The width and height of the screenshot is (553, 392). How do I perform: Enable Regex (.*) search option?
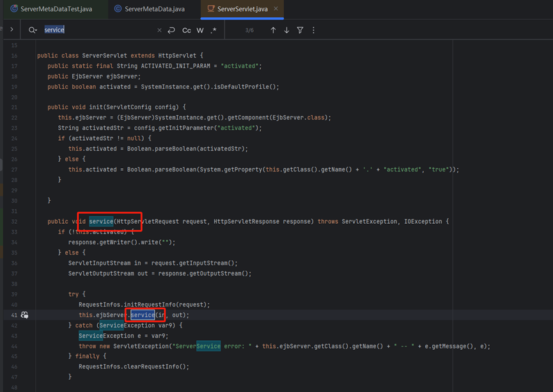coord(214,30)
